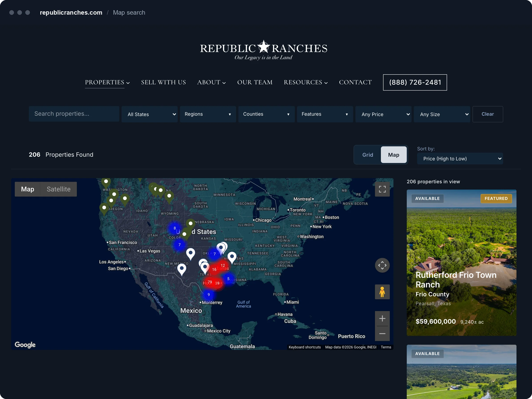This screenshot has width=532, height=399.
Task: Open Our Team page
Action: (x=255, y=82)
